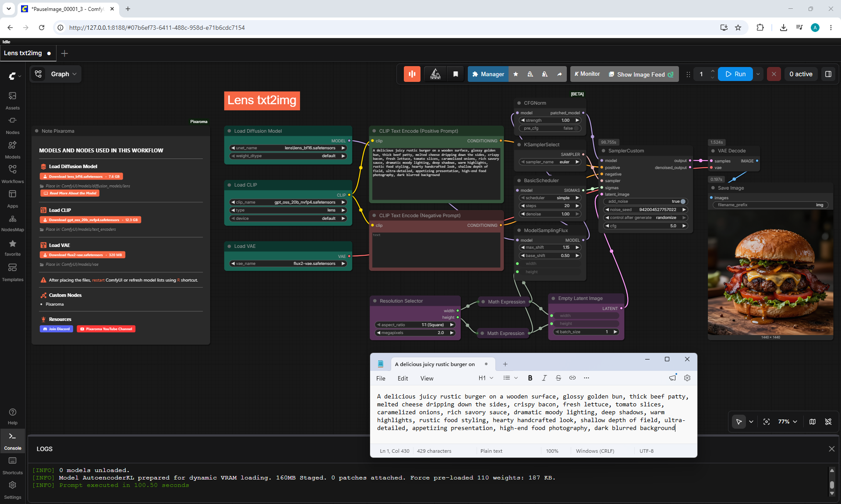This screenshot has width=841, height=504.
Task: Open the Graph dropdown menu
Action: [x=64, y=74]
